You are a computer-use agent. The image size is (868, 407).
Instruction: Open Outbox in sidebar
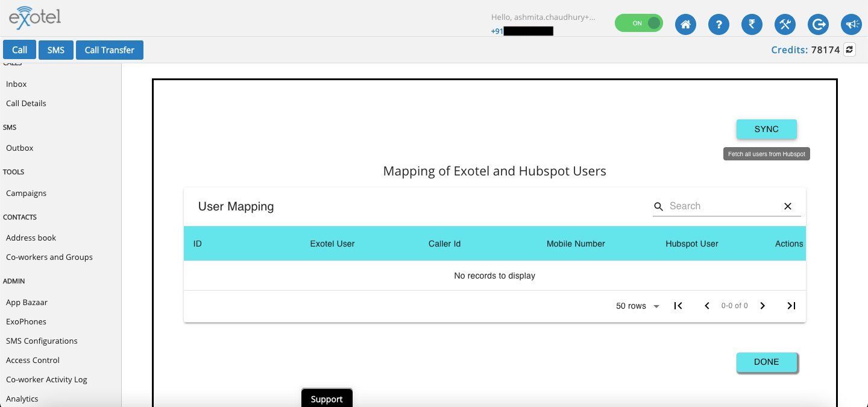point(19,148)
